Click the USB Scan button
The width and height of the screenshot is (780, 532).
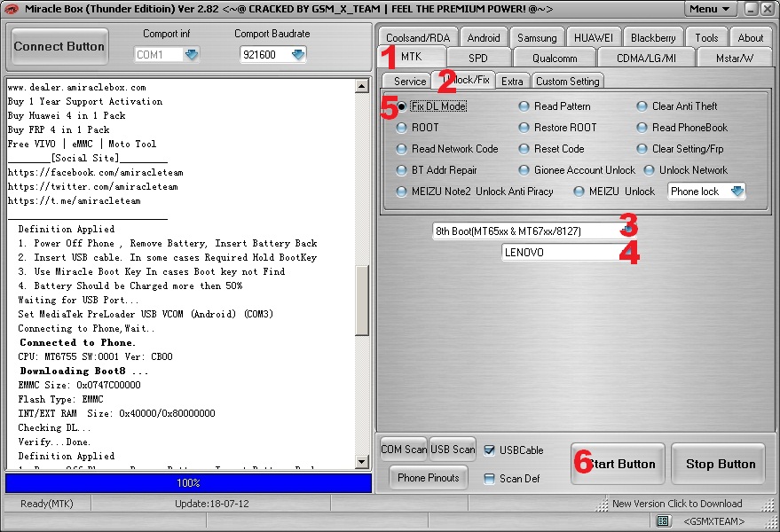pyautogui.click(x=453, y=450)
